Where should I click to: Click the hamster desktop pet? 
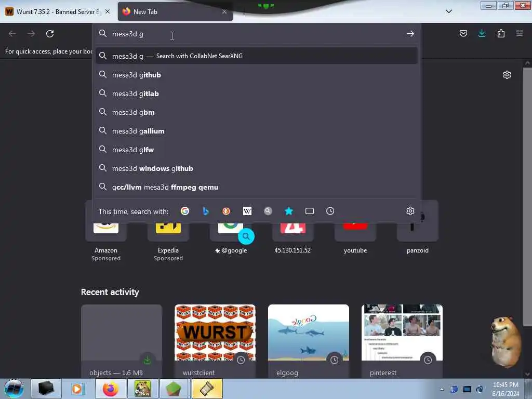point(506,341)
